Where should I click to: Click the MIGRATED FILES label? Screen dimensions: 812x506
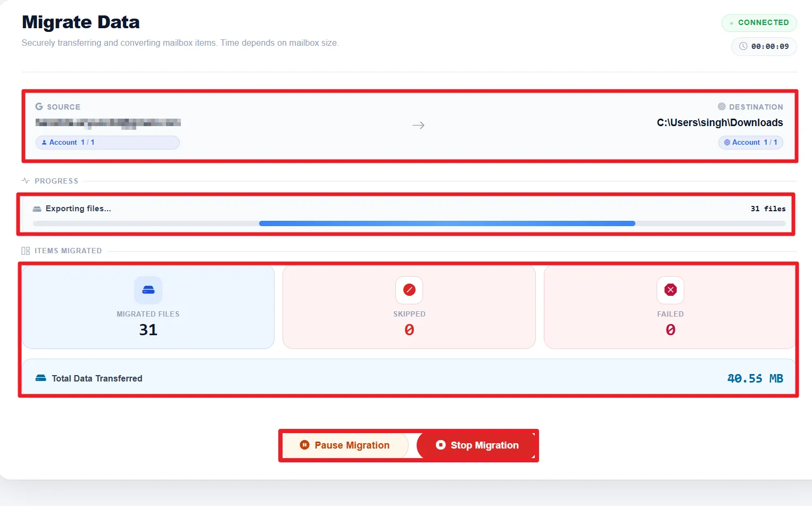click(148, 314)
